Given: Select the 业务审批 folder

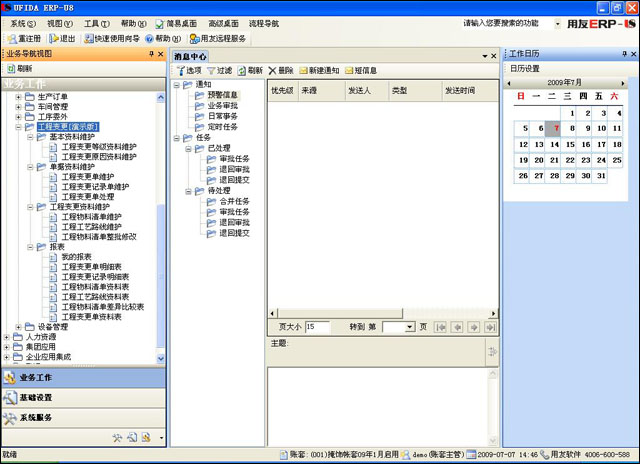Looking at the screenshot, I should [x=222, y=106].
